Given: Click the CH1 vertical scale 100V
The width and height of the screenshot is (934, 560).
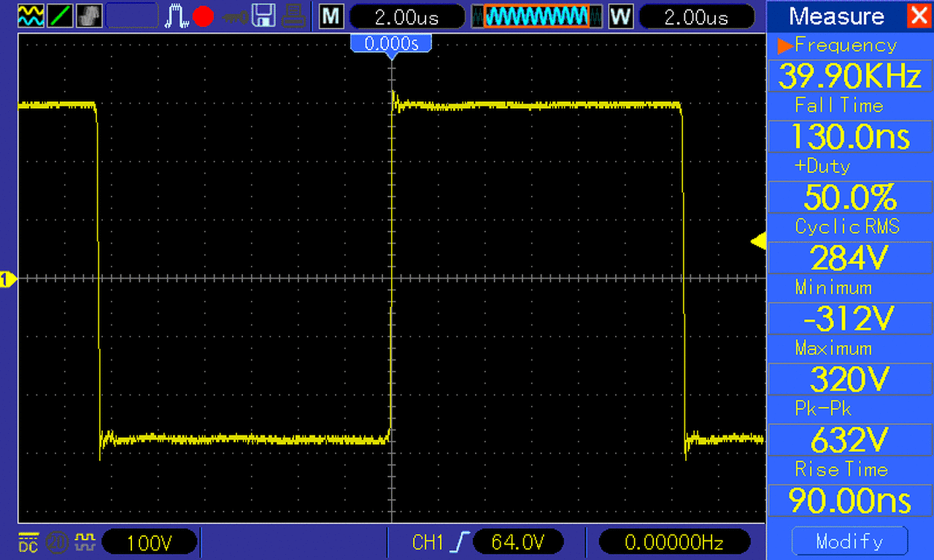Looking at the screenshot, I should (150, 542).
